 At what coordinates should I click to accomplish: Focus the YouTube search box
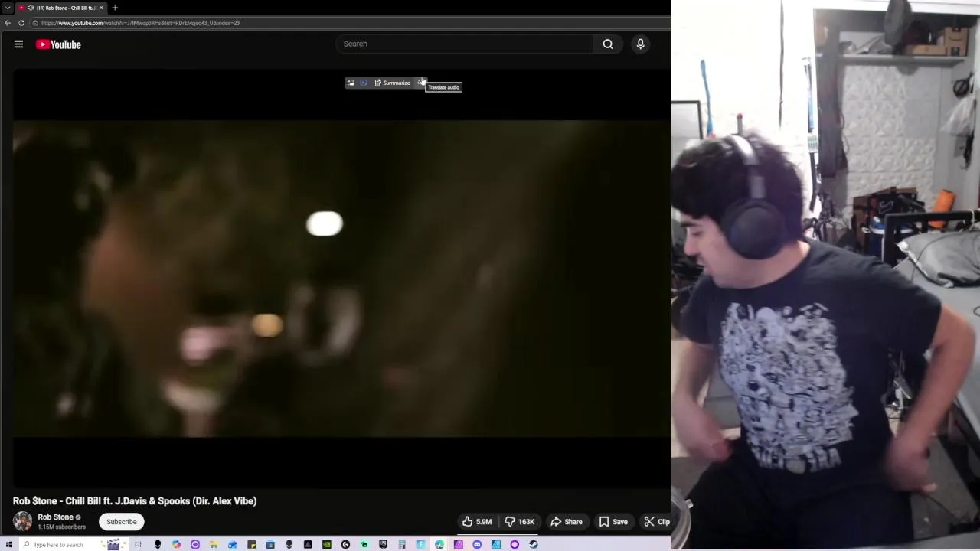(464, 44)
